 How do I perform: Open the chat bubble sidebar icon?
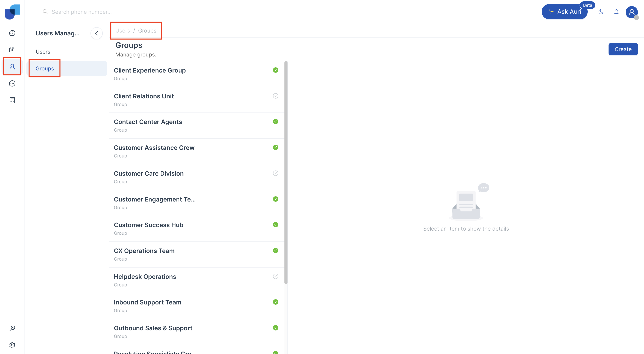pyautogui.click(x=12, y=83)
